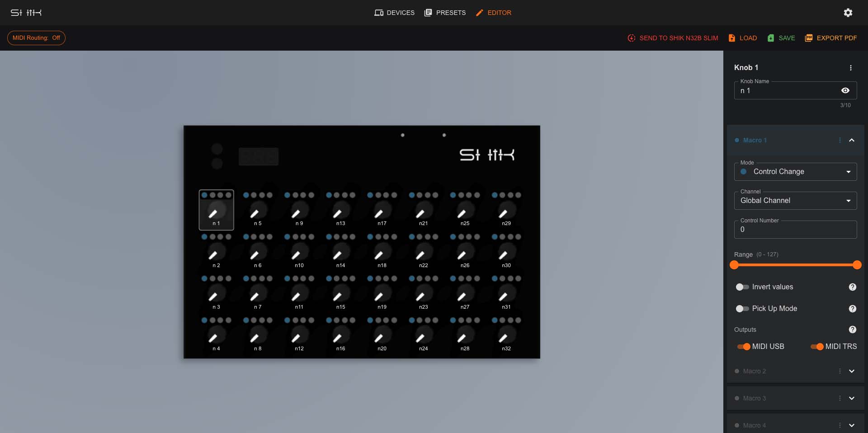This screenshot has width=868, height=433.
Task: Open Macro 1 three-dot options
Action: (840, 140)
